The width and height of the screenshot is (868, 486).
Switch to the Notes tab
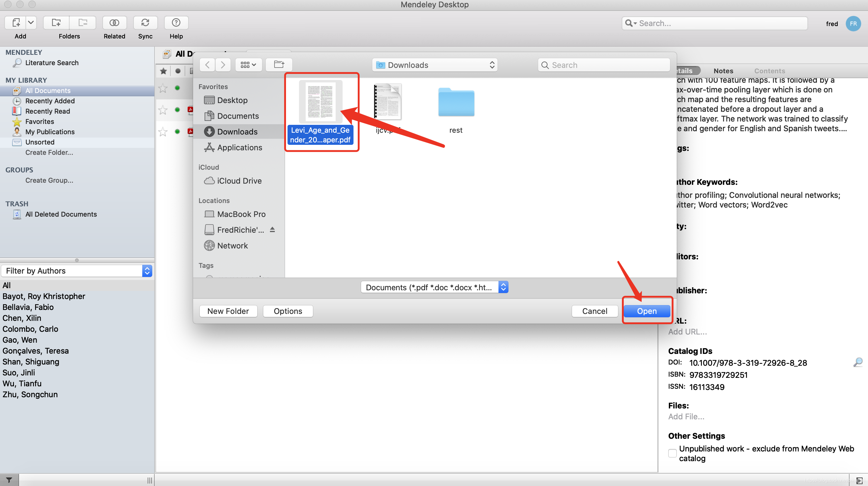pos(723,71)
